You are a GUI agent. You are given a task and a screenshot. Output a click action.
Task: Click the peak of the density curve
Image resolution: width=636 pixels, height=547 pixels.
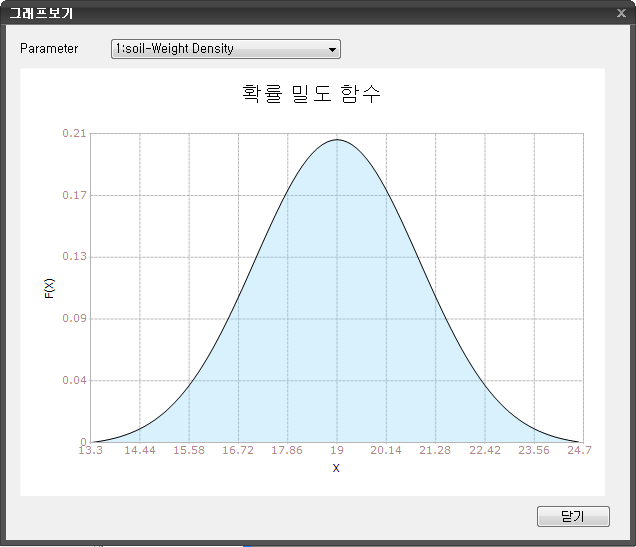(337, 140)
